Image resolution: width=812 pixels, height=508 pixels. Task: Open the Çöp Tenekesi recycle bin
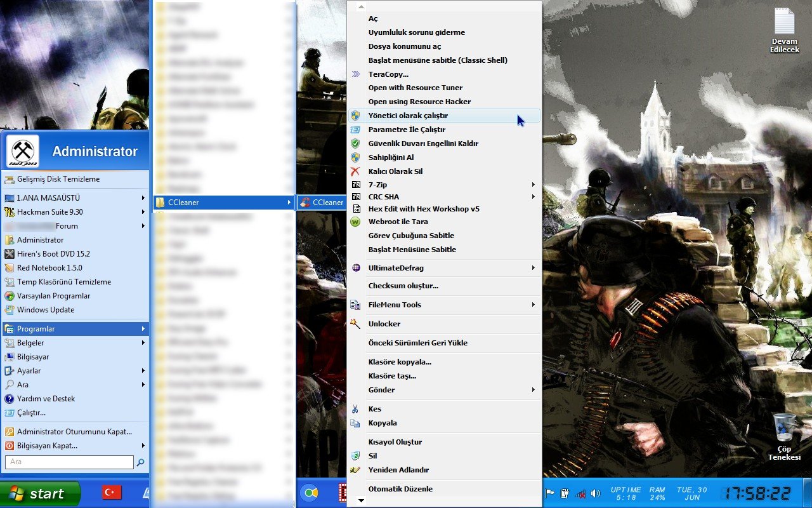click(785, 437)
